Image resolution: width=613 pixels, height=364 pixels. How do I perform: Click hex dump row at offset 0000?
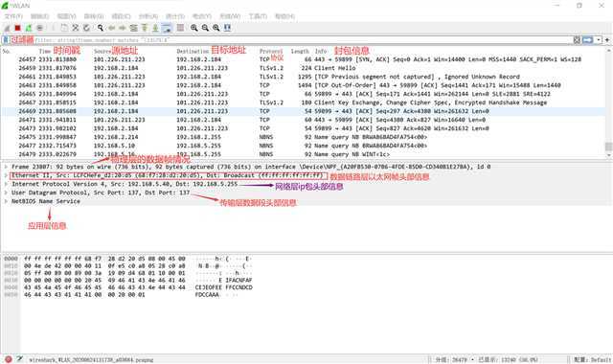(128, 259)
